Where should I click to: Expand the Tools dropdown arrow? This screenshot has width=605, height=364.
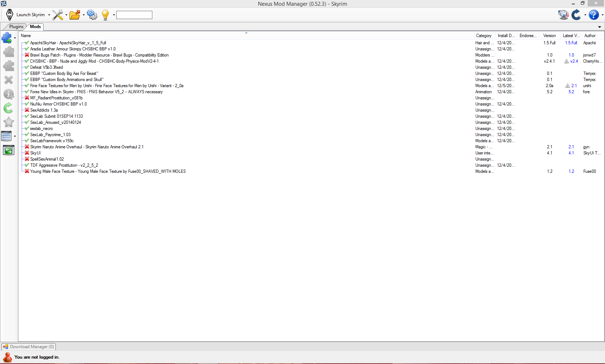tap(66, 15)
